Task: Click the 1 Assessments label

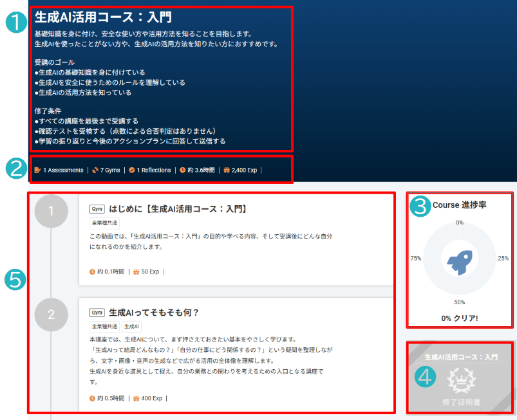Action: pyautogui.click(x=63, y=170)
